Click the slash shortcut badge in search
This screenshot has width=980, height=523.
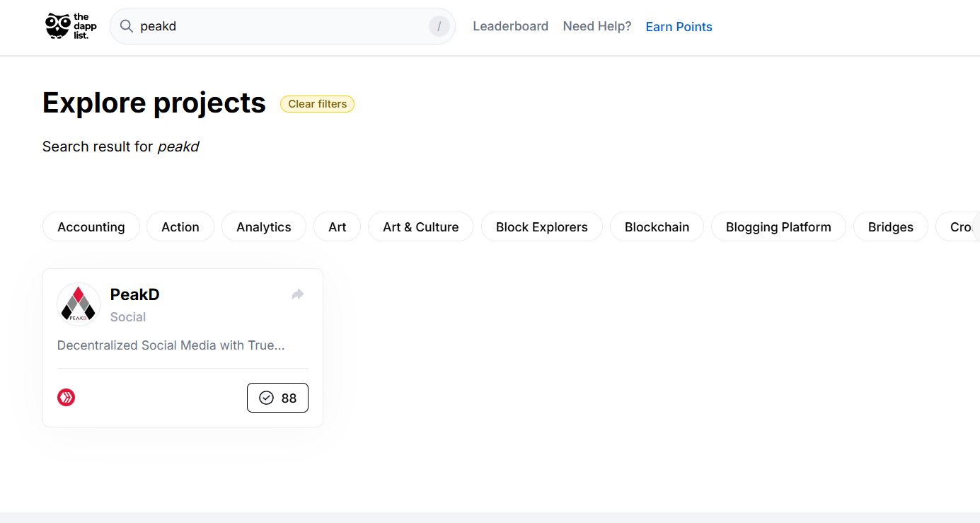point(439,26)
